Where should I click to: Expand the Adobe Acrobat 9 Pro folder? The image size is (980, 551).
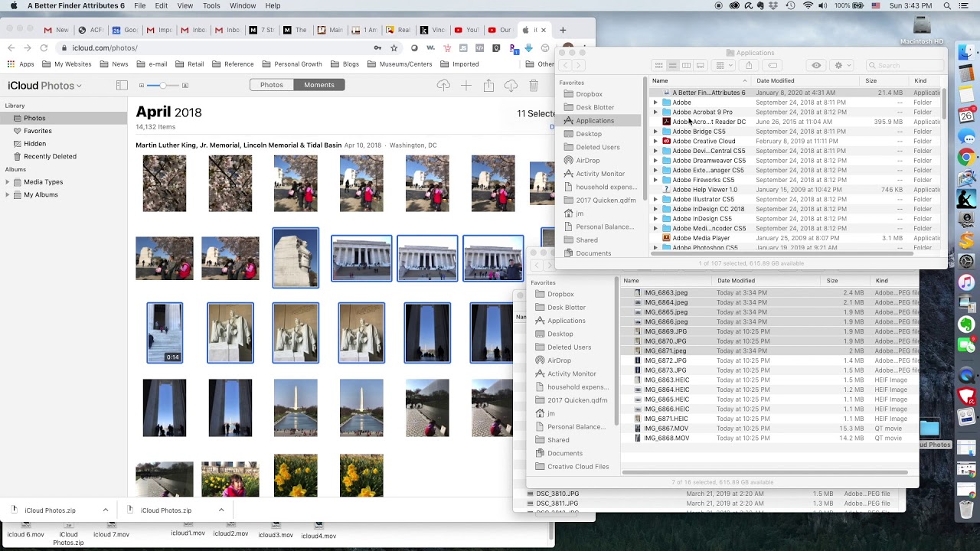coord(655,112)
